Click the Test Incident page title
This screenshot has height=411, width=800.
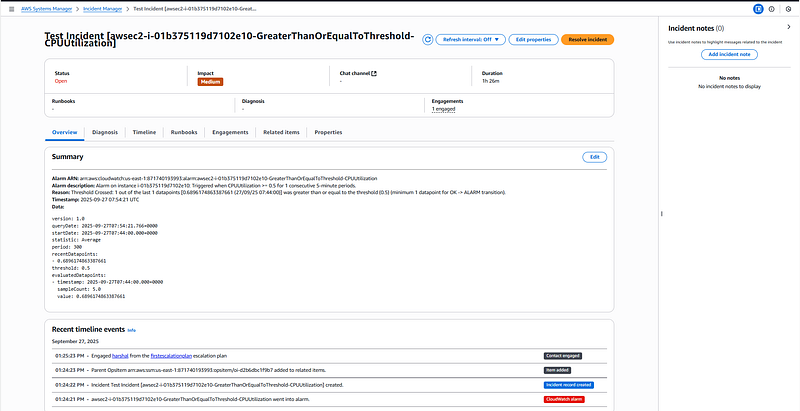229,40
